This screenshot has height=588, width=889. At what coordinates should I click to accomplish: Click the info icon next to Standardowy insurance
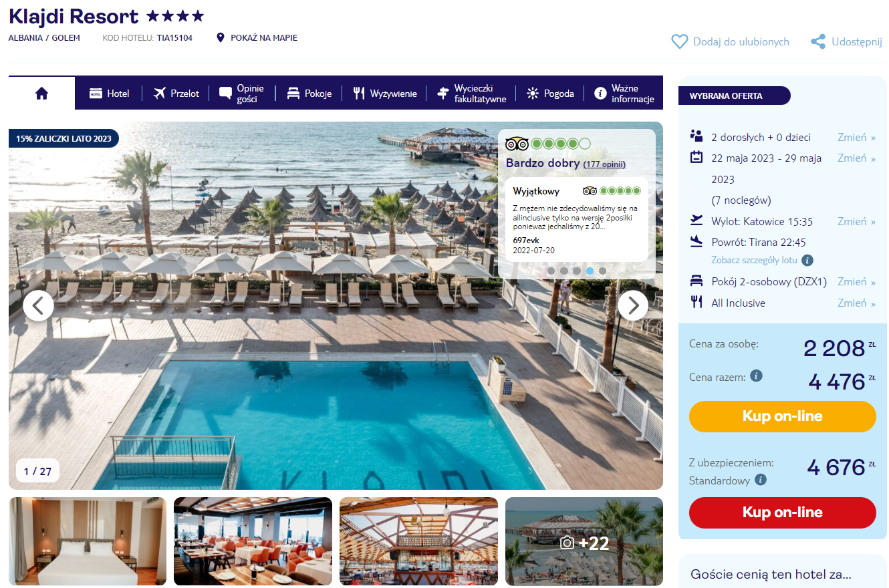click(760, 480)
